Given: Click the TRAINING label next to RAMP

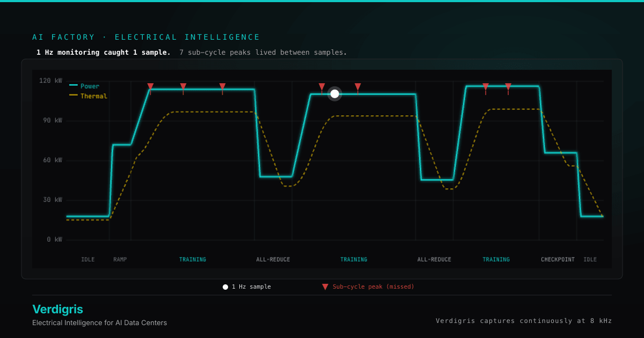Looking at the screenshot, I should click(x=193, y=260).
